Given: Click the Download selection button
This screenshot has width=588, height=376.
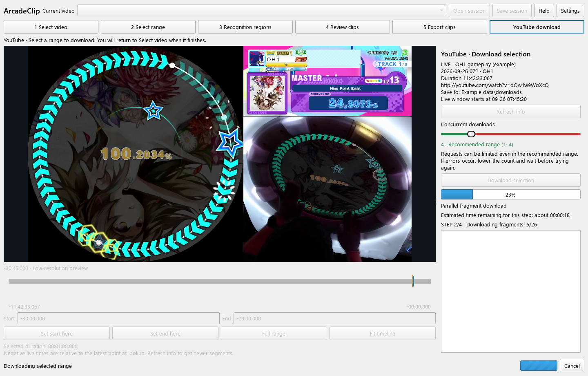Looking at the screenshot, I should click(511, 180).
